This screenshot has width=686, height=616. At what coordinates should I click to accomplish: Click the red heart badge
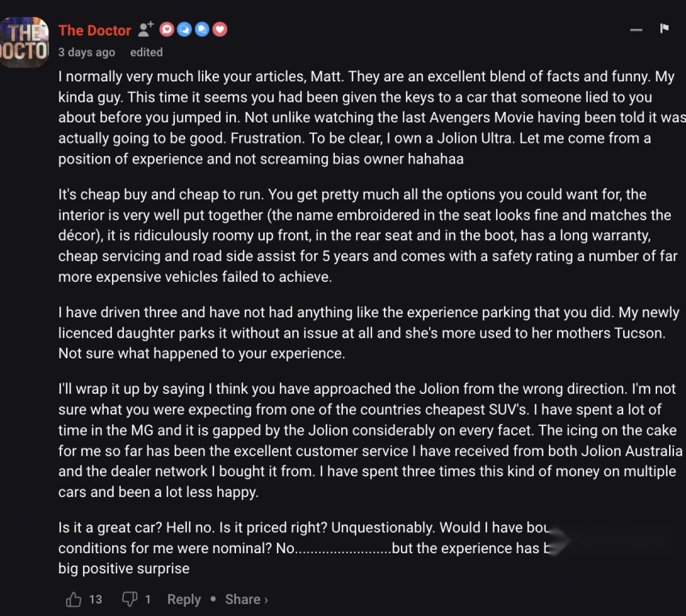tap(220, 29)
